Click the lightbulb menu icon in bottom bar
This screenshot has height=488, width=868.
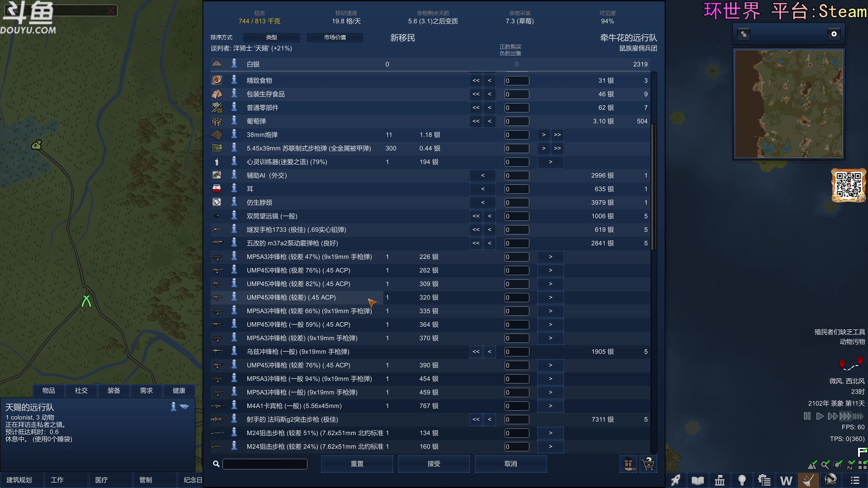tap(742, 480)
